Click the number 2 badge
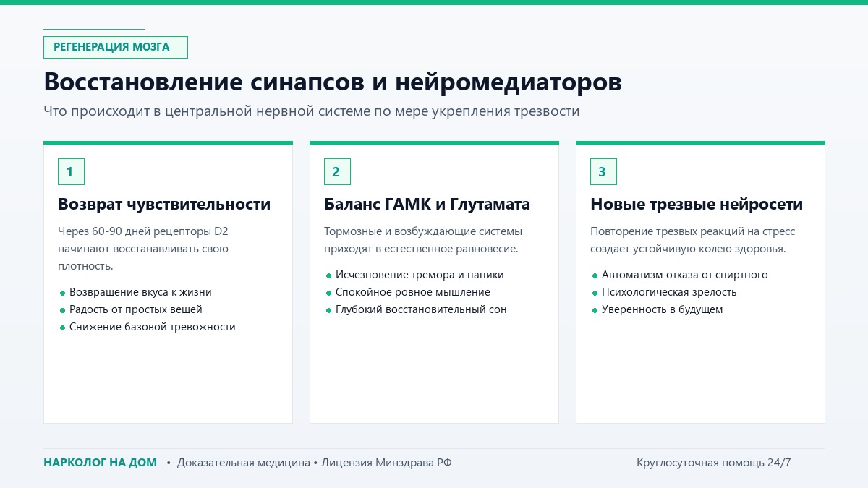Viewport: 868px width, 488px height. [337, 171]
